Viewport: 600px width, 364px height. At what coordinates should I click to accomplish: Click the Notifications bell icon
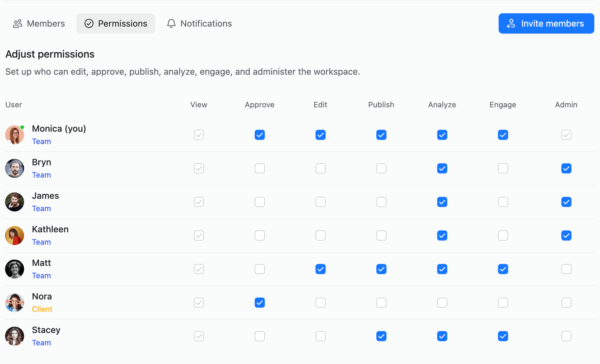(171, 24)
